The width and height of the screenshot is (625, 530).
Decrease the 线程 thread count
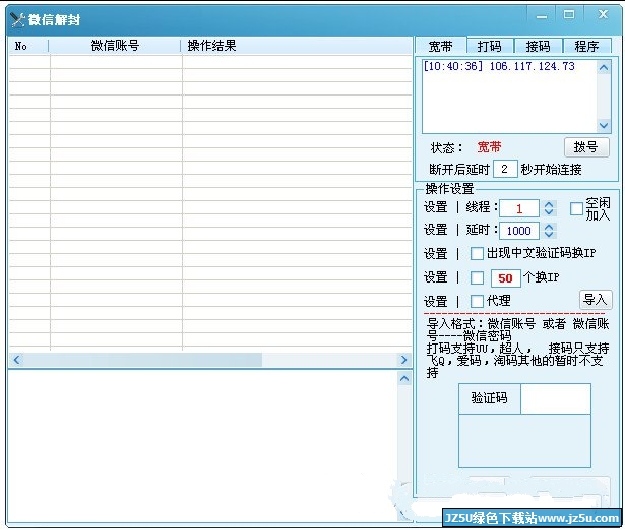[x=549, y=212]
